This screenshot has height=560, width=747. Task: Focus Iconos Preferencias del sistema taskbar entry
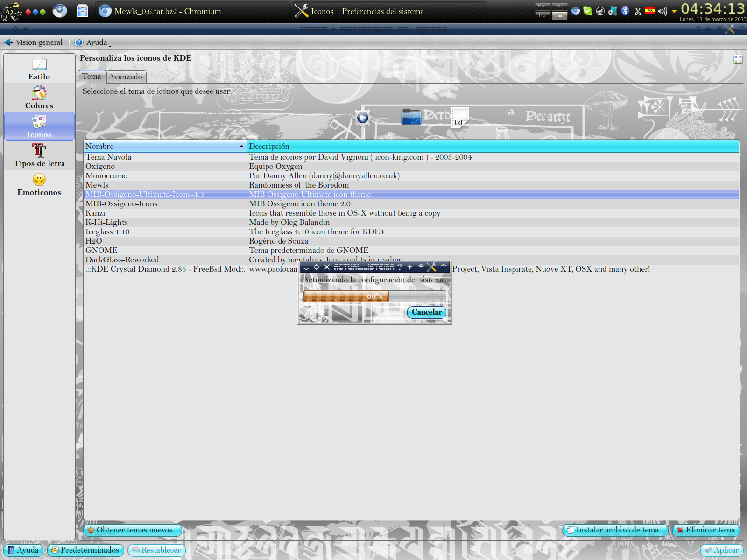pos(389,11)
